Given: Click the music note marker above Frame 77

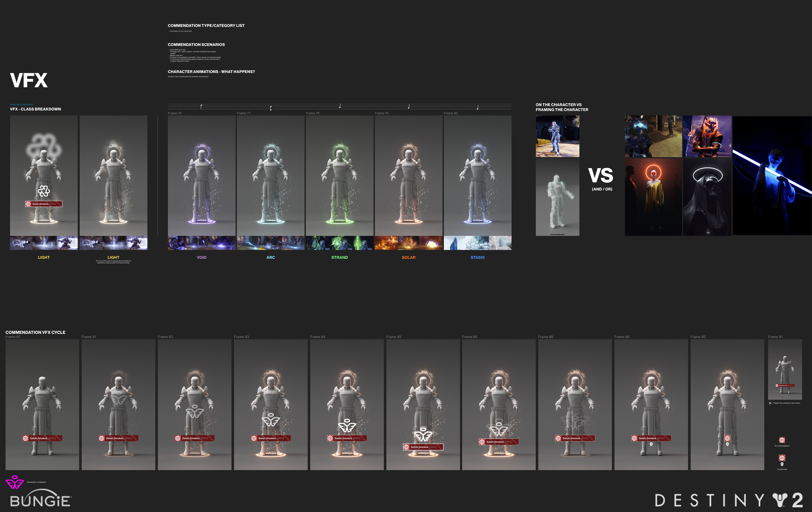Looking at the screenshot, I should [271, 108].
